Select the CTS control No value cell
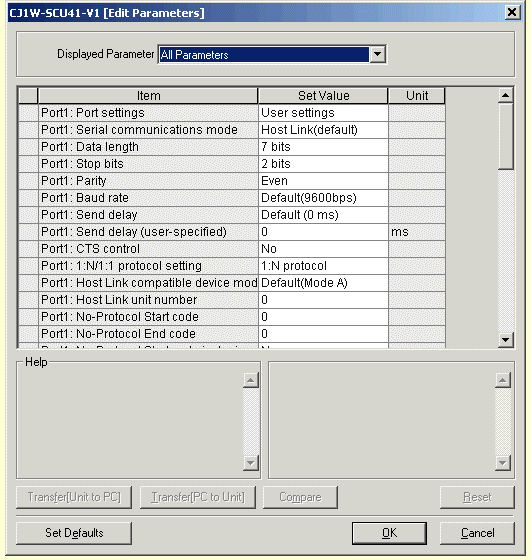 point(323,249)
